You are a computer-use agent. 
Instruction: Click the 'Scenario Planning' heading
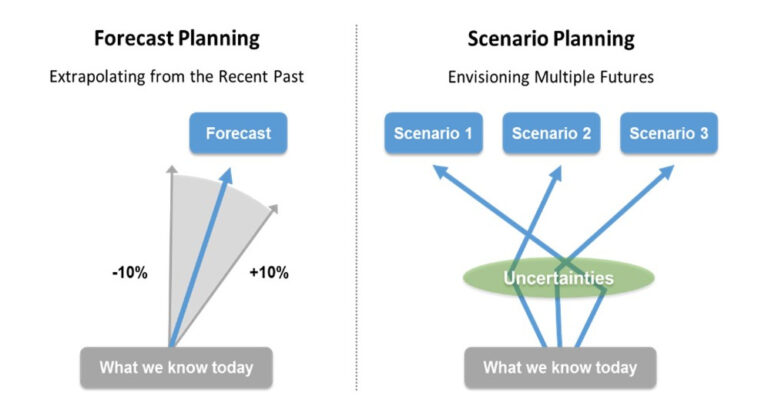click(551, 39)
